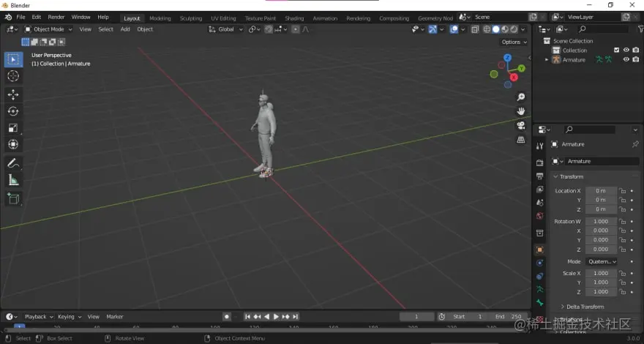Viewport: 644px width, 344px height.
Task: Pin the properties editor context
Action: tap(635, 144)
